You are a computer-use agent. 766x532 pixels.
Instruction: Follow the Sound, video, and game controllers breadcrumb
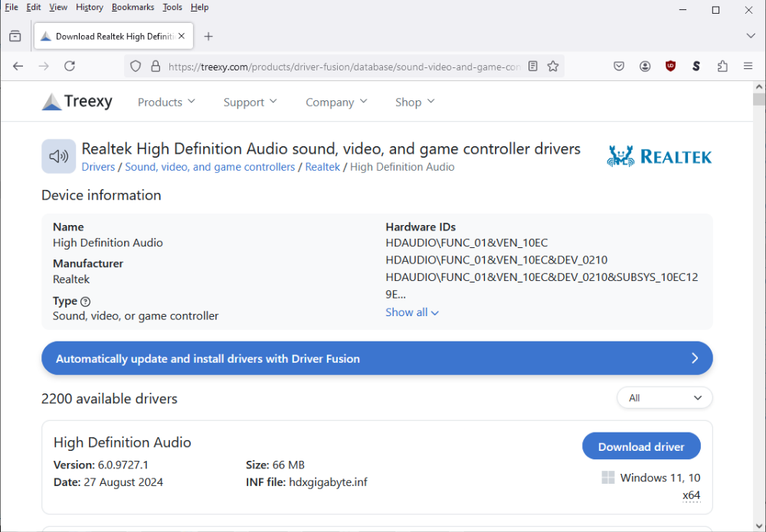coord(210,167)
